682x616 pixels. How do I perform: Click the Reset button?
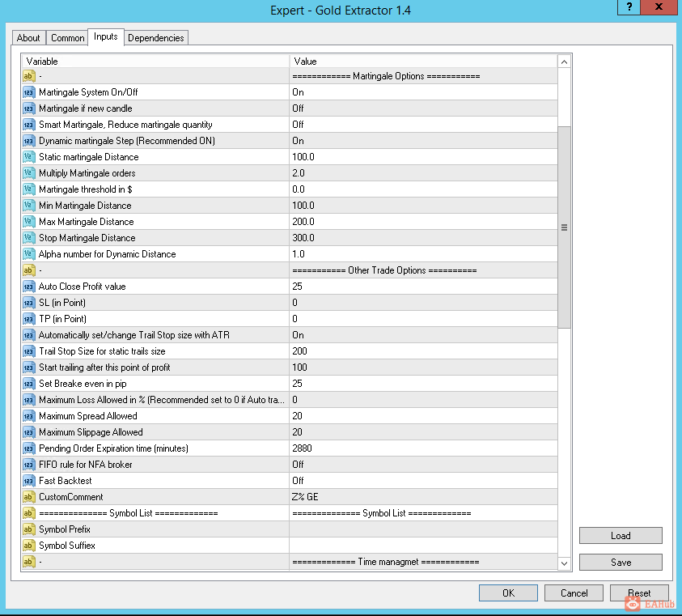pyautogui.click(x=639, y=593)
